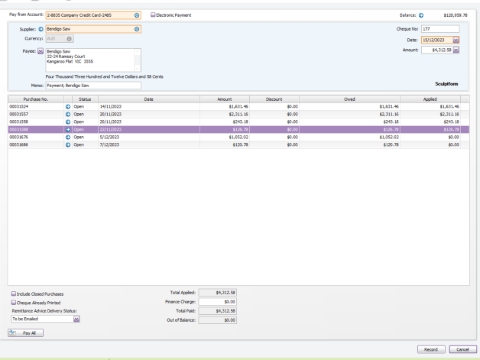Open detail arrow for purchase 00001557
This screenshot has width=480, height=360.
(x=68, y=114)
